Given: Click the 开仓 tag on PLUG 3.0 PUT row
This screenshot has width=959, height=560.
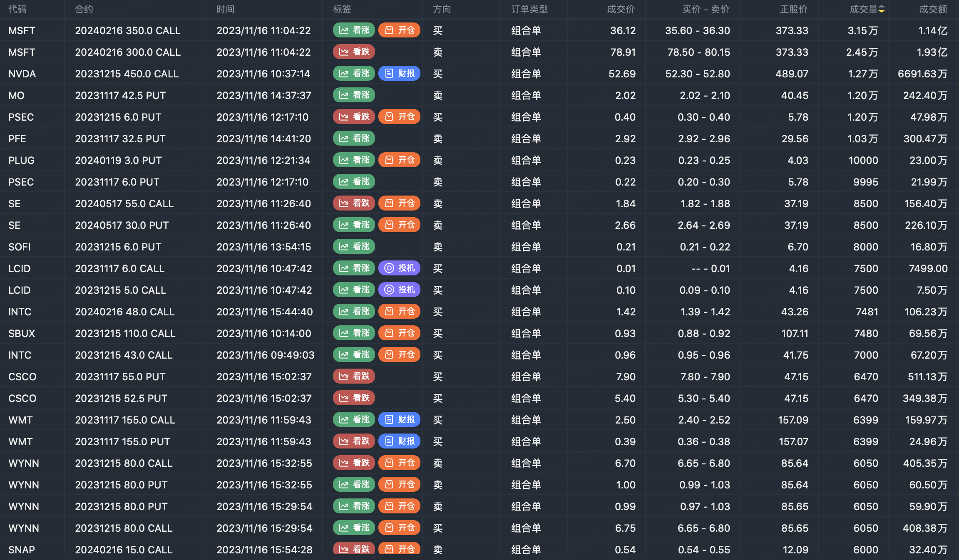Looking at the screenshot, I should coord(399,160).
